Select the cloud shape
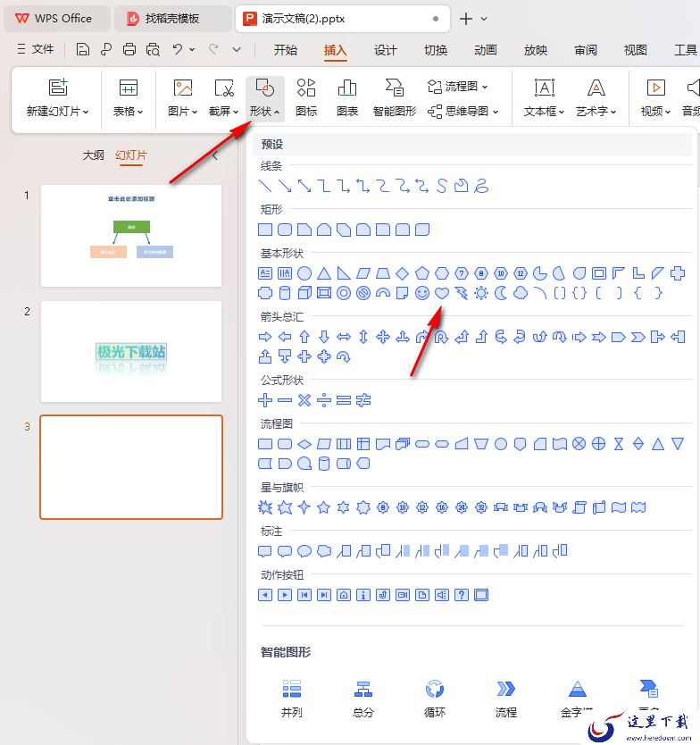This screenshot has height=745, width=700. 521,293
